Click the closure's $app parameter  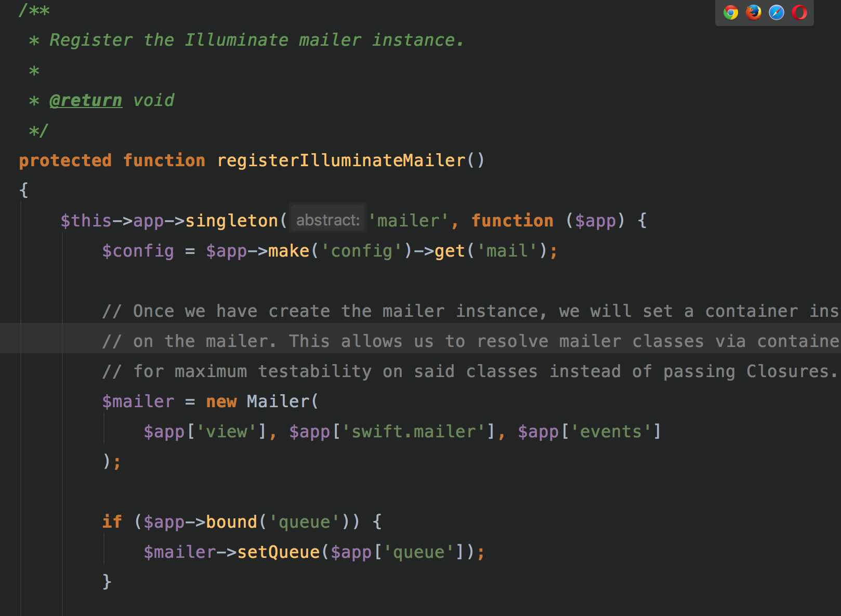595,221
